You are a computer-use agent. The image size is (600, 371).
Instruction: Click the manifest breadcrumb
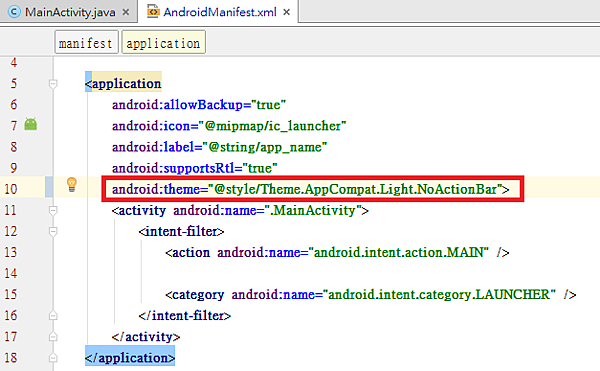[x=86, y=42]
